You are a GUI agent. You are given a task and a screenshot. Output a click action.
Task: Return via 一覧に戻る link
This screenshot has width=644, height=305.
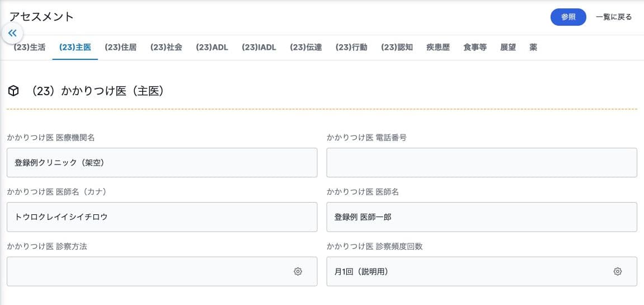coord(614,17)
